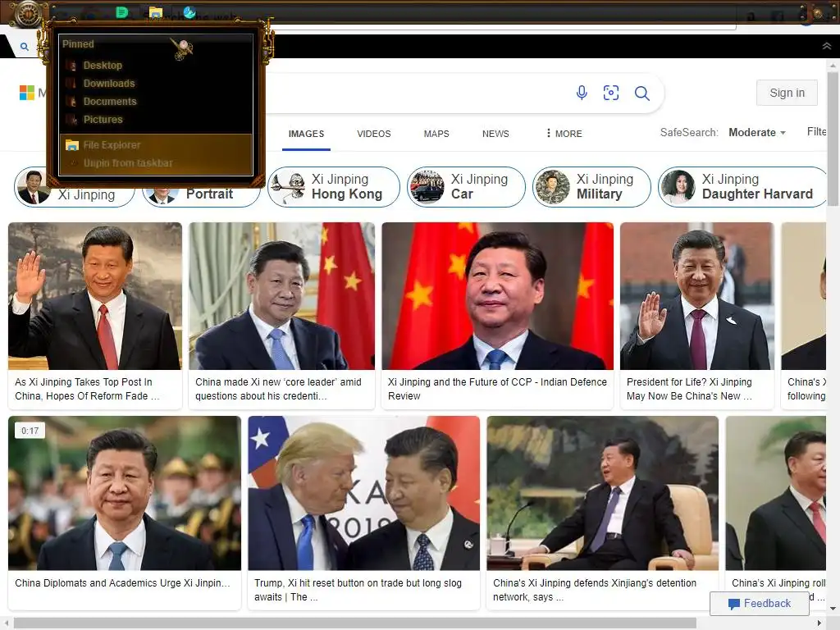Launch File Explorer from jump list
Screen dimensions: 840x630
pos(155,145)
